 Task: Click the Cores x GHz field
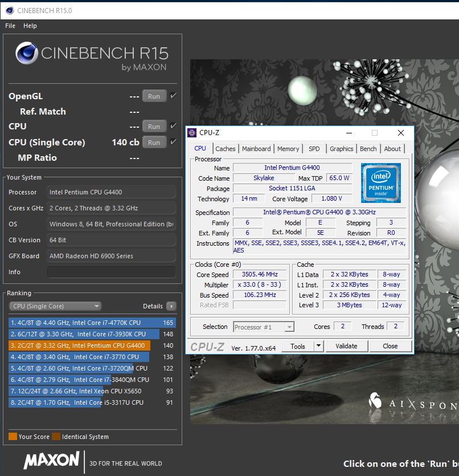111,208
